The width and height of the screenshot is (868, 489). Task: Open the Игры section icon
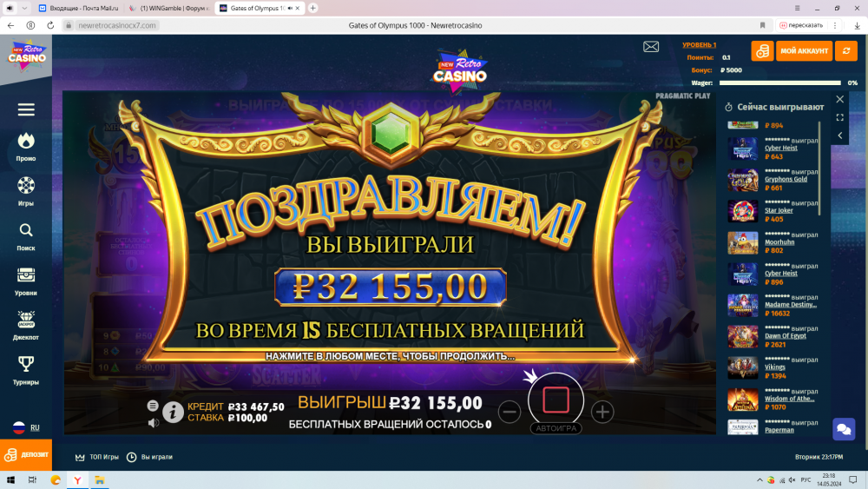click(x=26, y=186)
